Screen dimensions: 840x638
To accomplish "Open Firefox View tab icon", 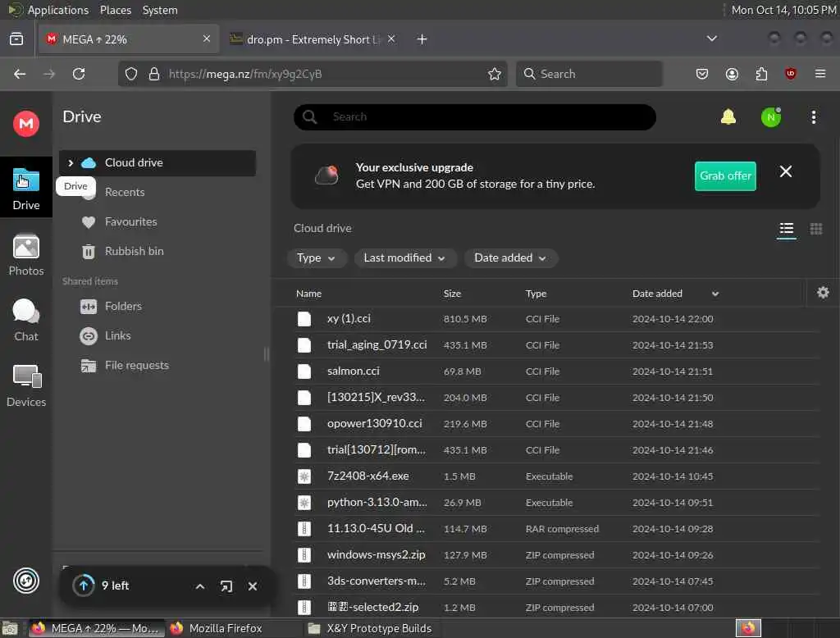I will [x=16, y=39].
